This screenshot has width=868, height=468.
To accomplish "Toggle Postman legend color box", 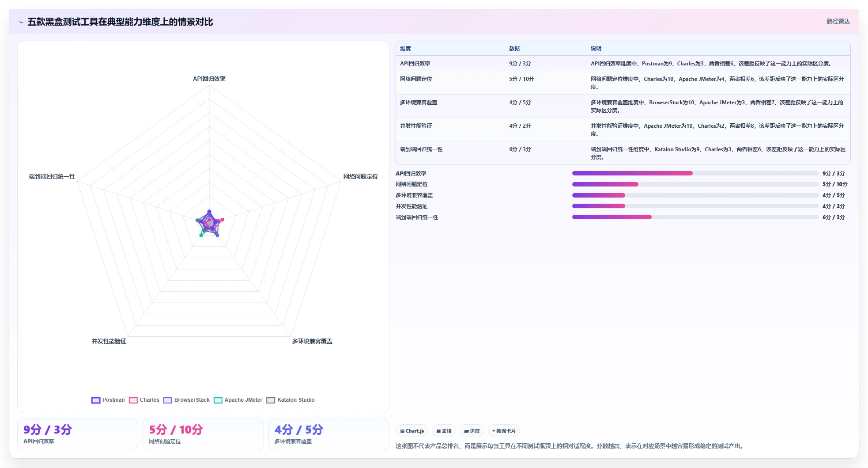I will point(96,400).
